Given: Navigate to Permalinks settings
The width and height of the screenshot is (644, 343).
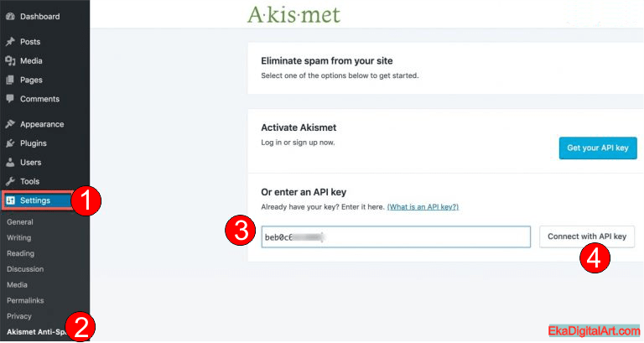Looking at the screenshot, I should click(x=24, y=300).
